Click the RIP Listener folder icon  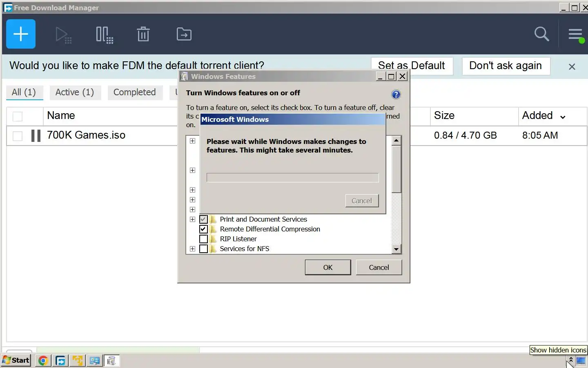tap(213, 239)
